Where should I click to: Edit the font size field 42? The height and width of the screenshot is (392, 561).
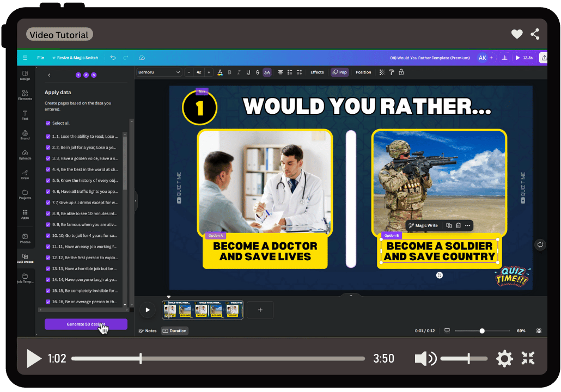(x=199, y=72)
